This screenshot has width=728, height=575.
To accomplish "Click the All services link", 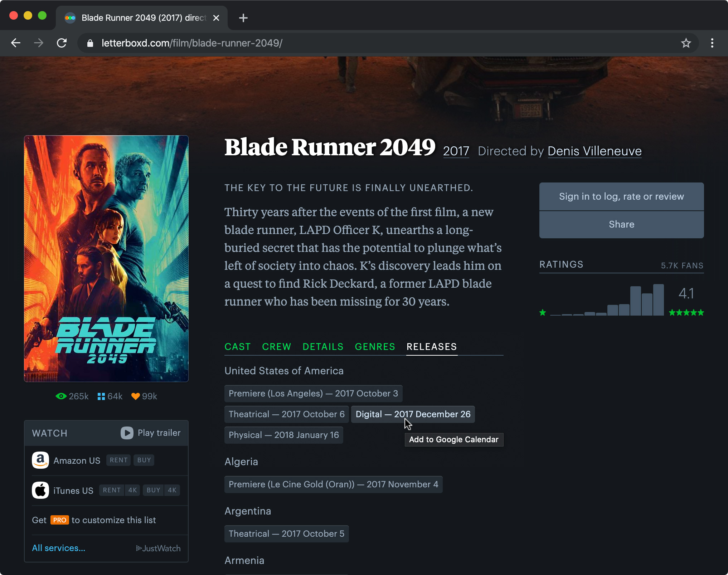I will click(59, 548).
